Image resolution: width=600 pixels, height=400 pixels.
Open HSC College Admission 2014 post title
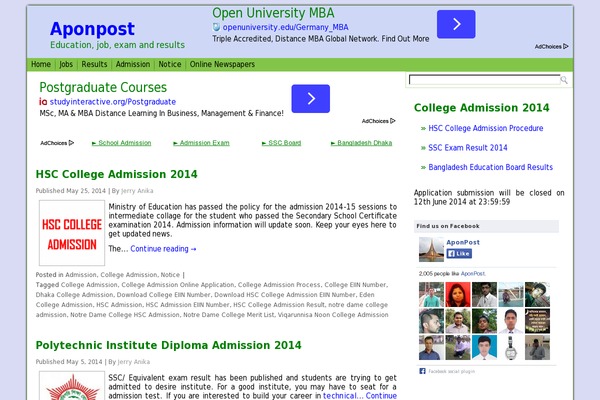point(117,174)
